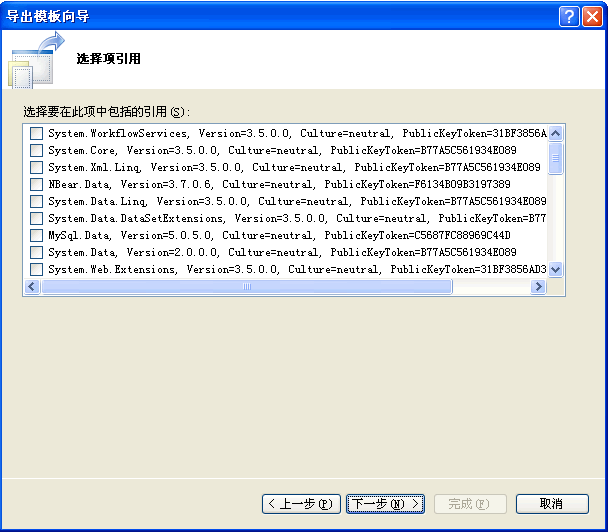Click the 下一步(N) next button
608x532 pixels.
click(x=385, y=504)
